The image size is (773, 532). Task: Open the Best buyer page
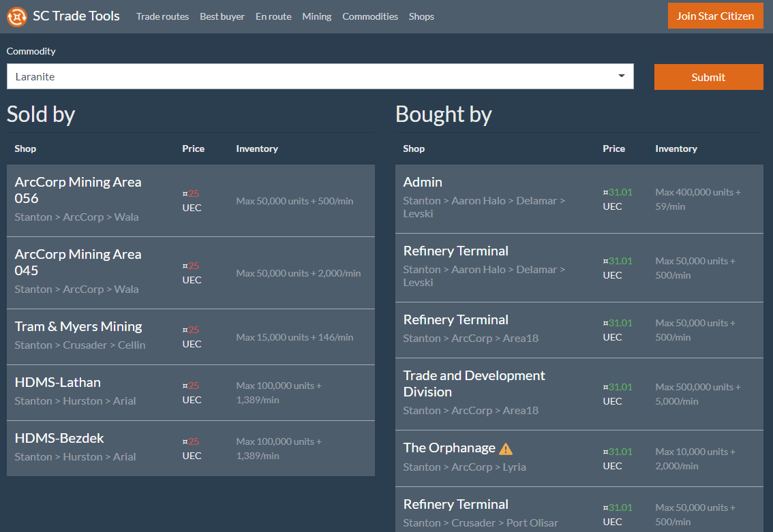pos(222,16)
